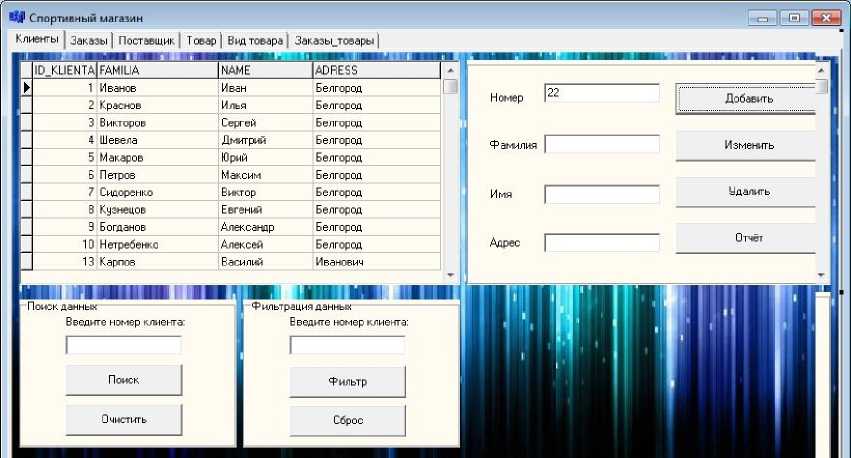Select the cell Карпов
The image size is (851, 458).
157,262
